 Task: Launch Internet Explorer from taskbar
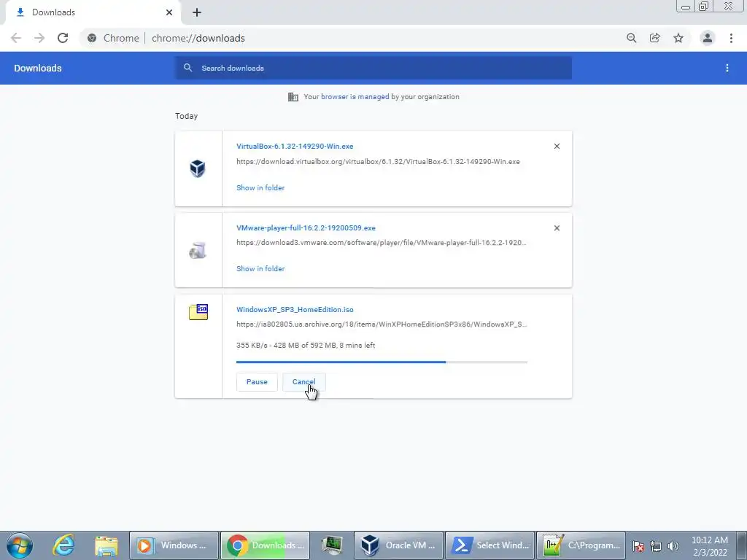coord(63,545)
